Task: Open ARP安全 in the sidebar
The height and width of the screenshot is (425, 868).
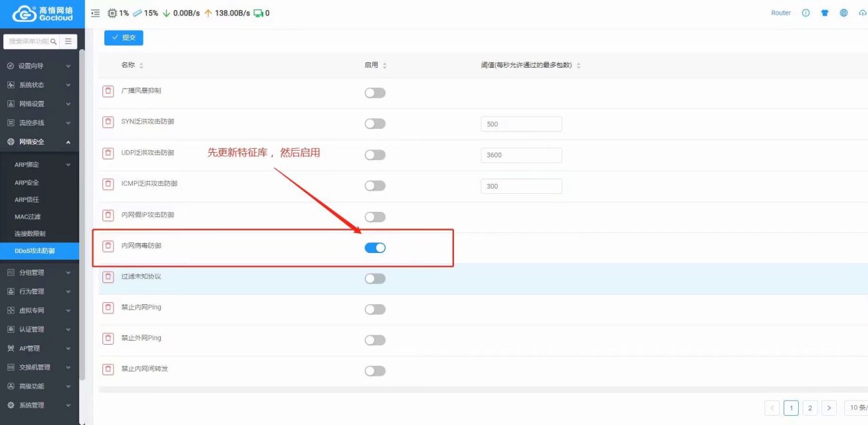Action: [x=27, y=182]
